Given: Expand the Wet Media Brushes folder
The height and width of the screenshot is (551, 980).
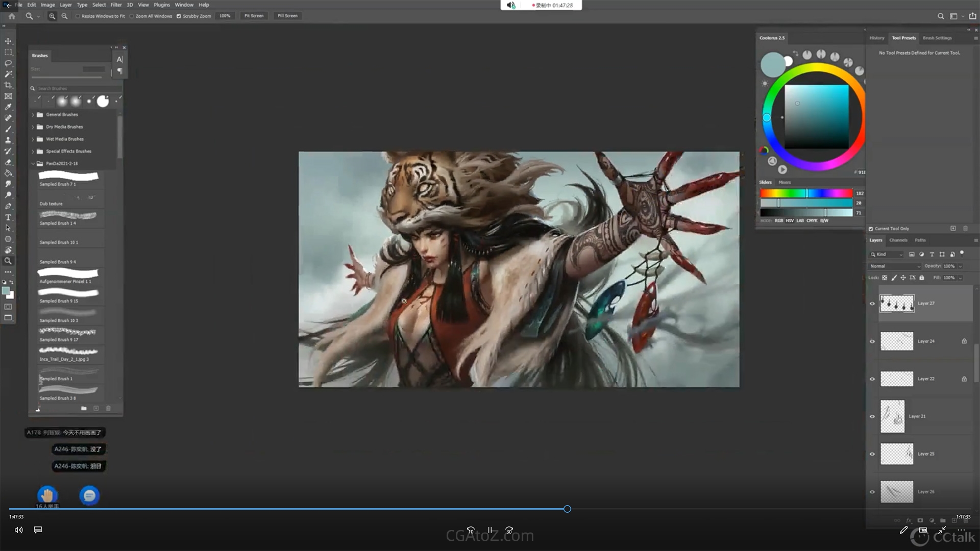Looking at the screenshot, I should click(33, 139).
